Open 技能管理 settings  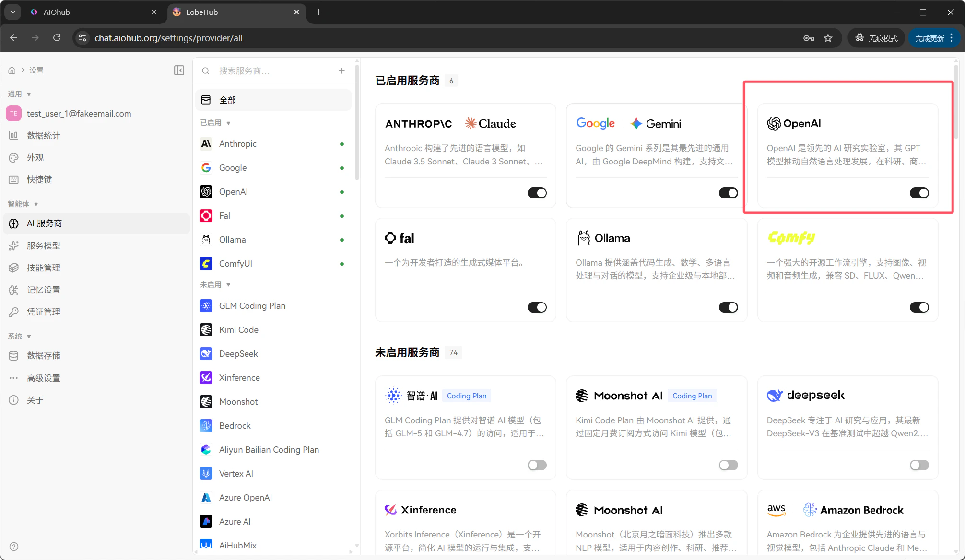click(96, 268)
